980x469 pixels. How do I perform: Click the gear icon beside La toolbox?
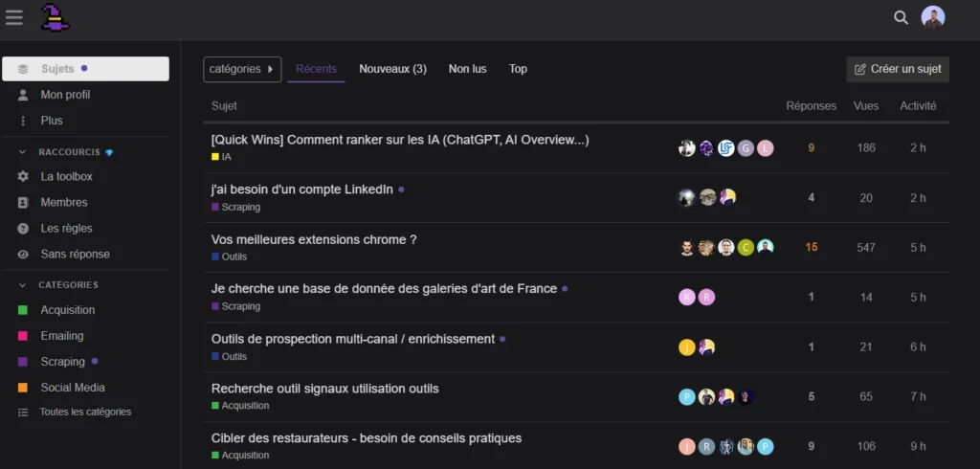point(23,176)
